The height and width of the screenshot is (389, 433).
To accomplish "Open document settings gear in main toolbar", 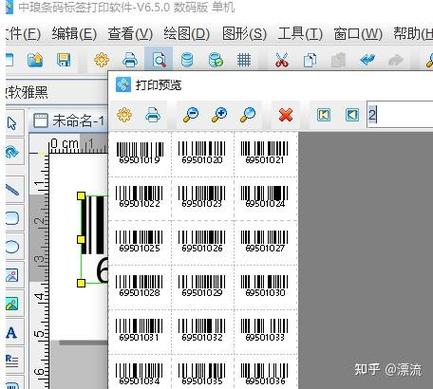I will click(x=101, y=60).
